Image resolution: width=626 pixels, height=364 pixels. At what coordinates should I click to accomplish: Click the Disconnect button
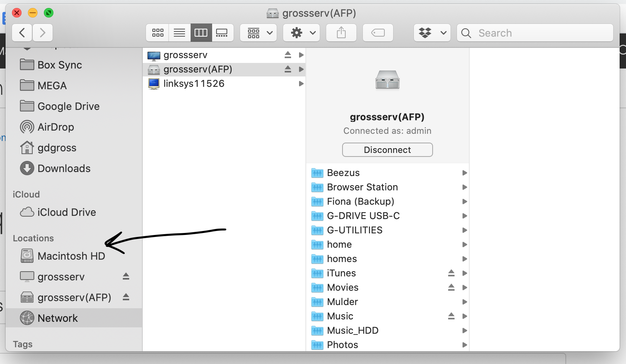pos(388,150)
